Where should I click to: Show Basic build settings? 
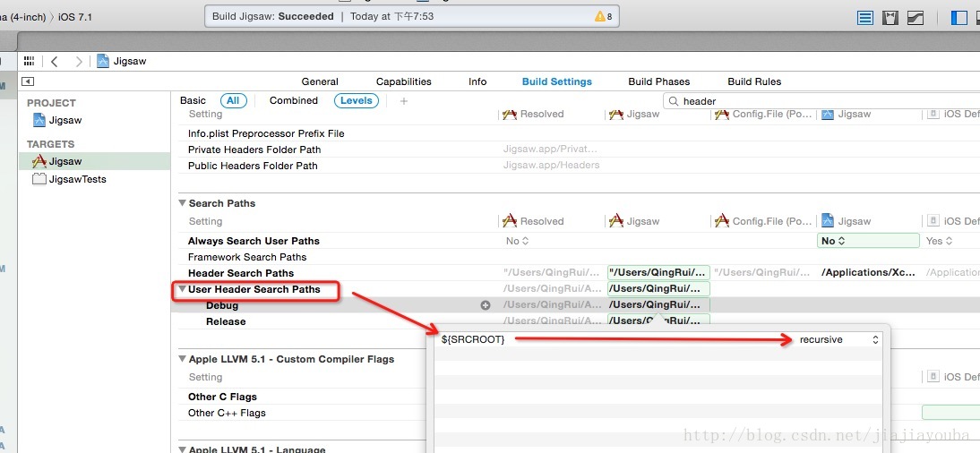[193, 100]
